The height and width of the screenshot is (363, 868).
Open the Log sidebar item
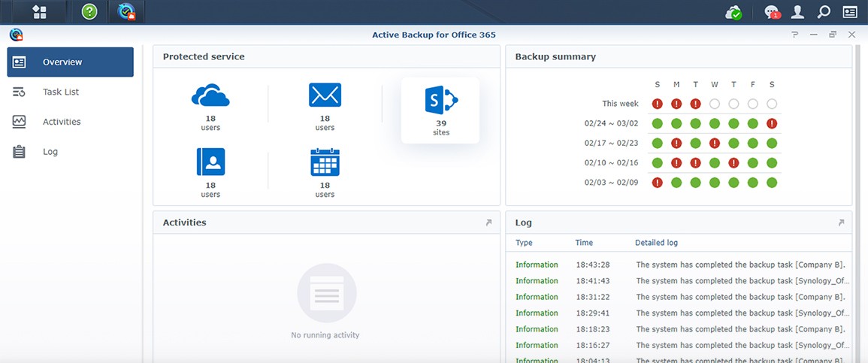(71, 152)
